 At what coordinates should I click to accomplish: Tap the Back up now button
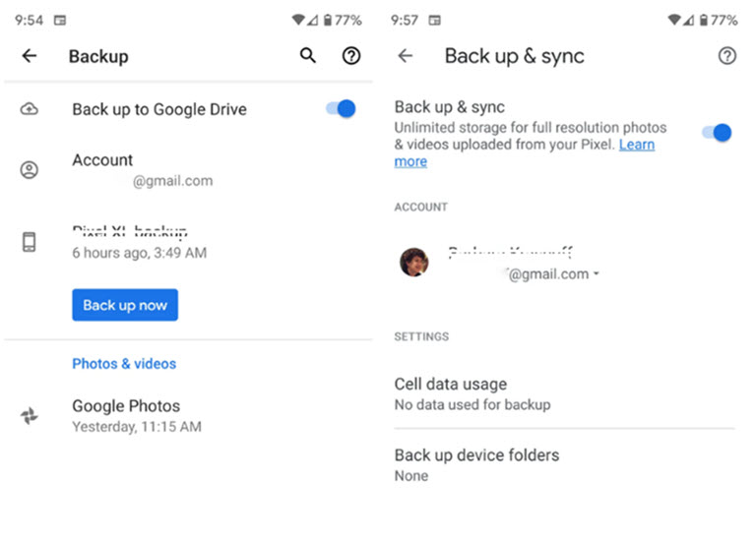125,305
